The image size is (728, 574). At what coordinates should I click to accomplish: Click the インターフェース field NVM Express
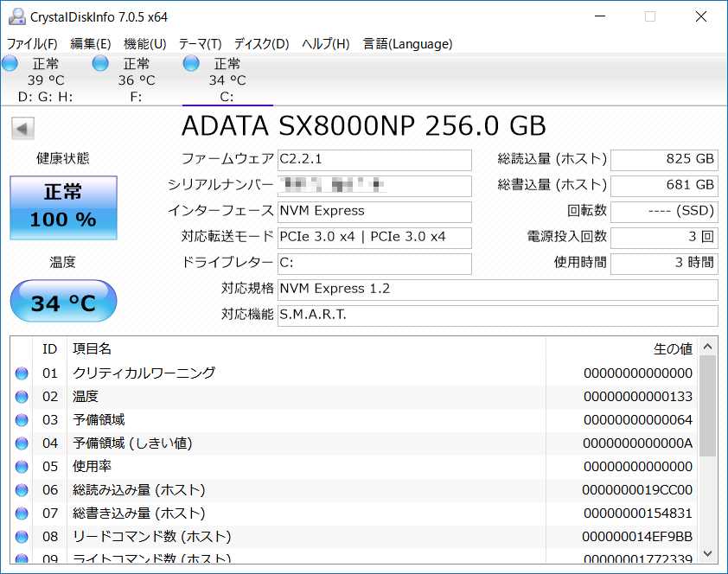(x=374, y=212)
